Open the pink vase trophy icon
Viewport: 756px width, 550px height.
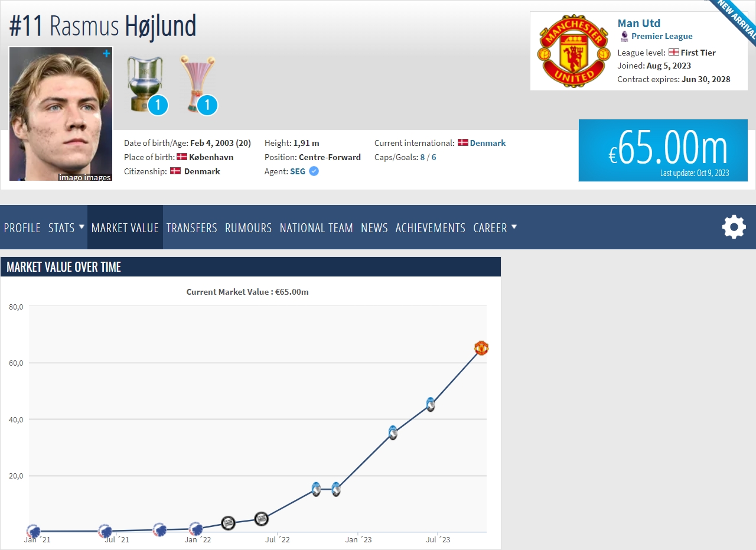(x=198, y=84)
